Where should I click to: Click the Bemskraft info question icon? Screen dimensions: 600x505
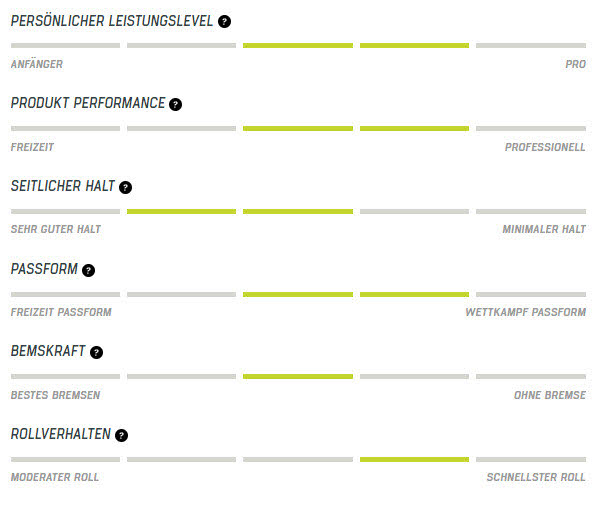click(96, 352)
